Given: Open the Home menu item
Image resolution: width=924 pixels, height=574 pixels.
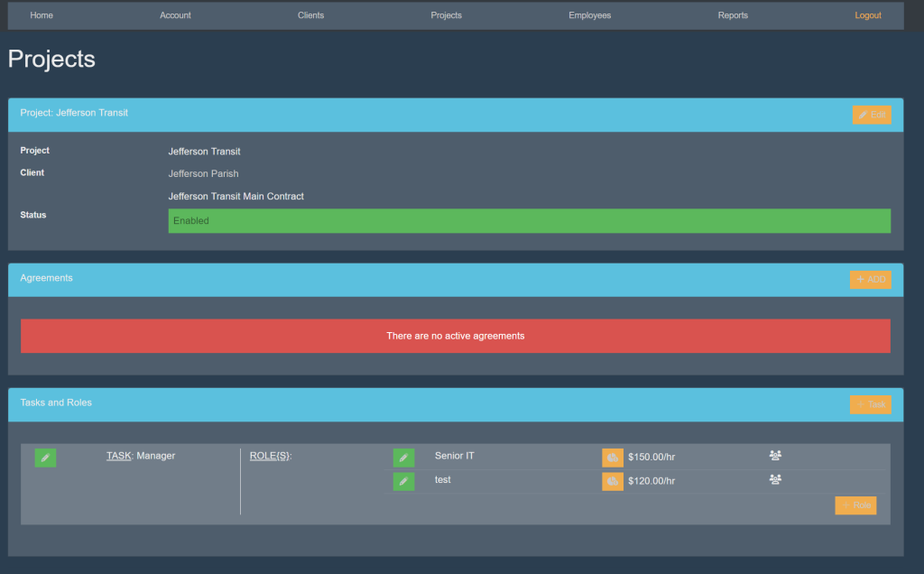Looking at the screenshot, I should [42, 15].
